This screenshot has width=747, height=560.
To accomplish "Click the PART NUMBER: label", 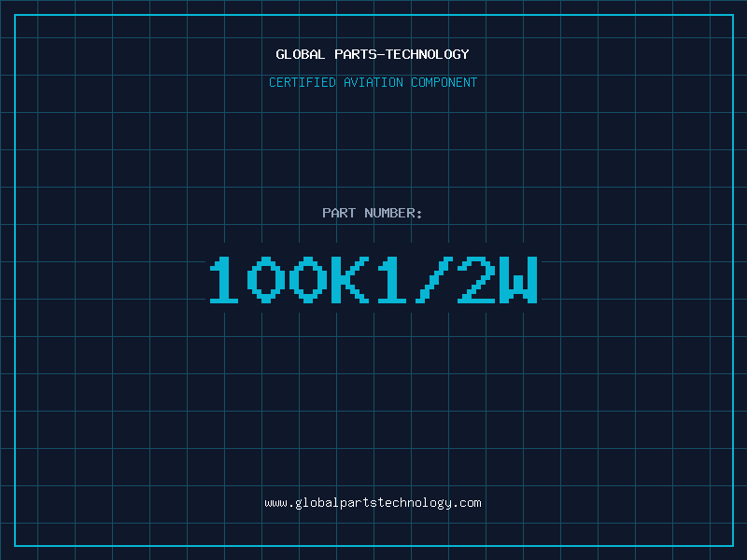I will pyautogui.click(x=373, y=213).
